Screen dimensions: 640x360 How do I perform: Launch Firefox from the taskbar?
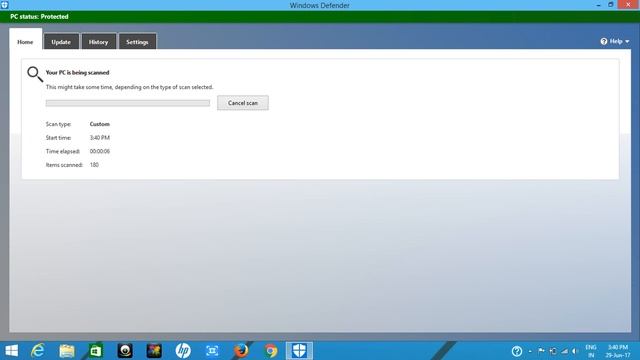[241, 351]
